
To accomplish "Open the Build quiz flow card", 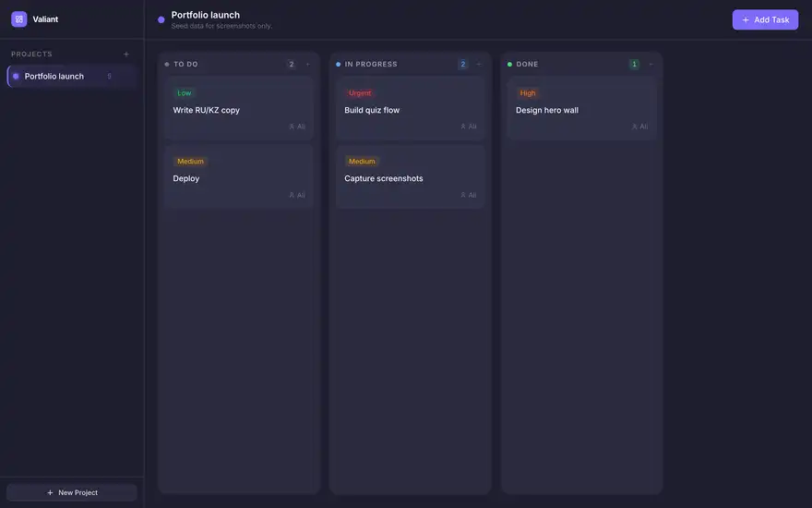I will tap(411, 108).
